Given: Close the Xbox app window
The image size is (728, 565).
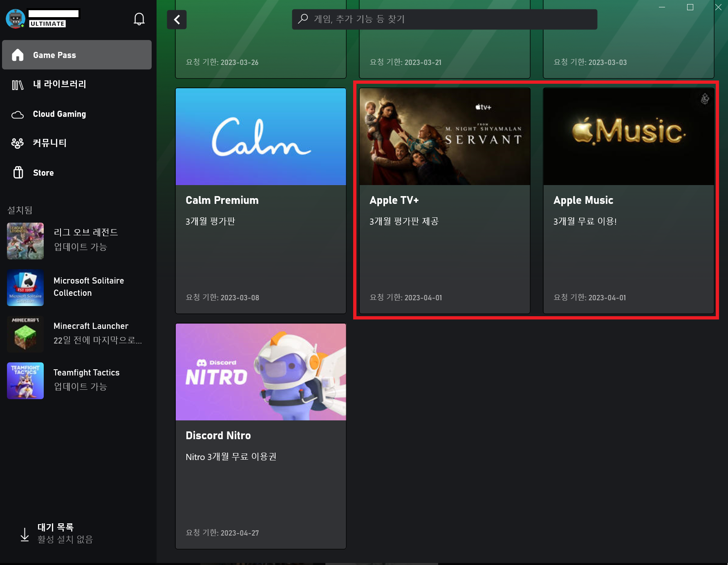Looking at the screenshot, I should 718,7.
